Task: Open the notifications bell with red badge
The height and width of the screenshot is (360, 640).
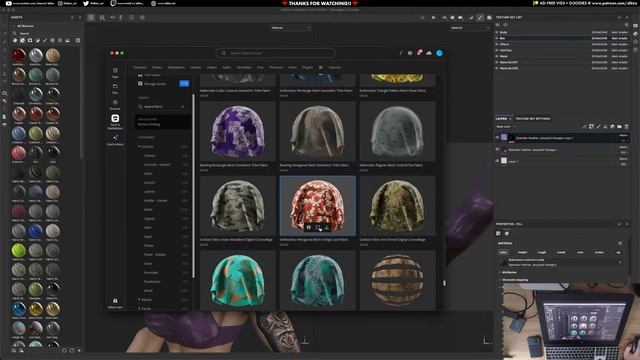Action: click(419, 53)
